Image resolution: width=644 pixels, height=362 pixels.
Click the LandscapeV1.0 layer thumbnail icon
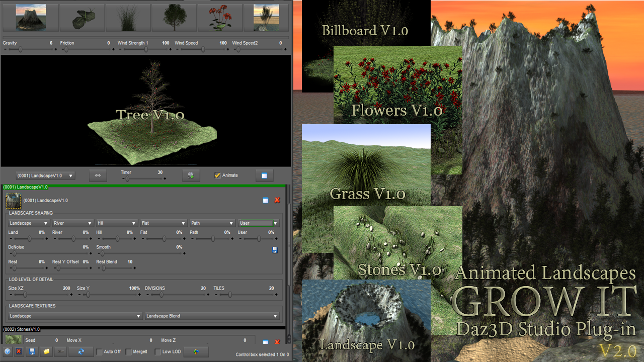[x=13, y=201]
